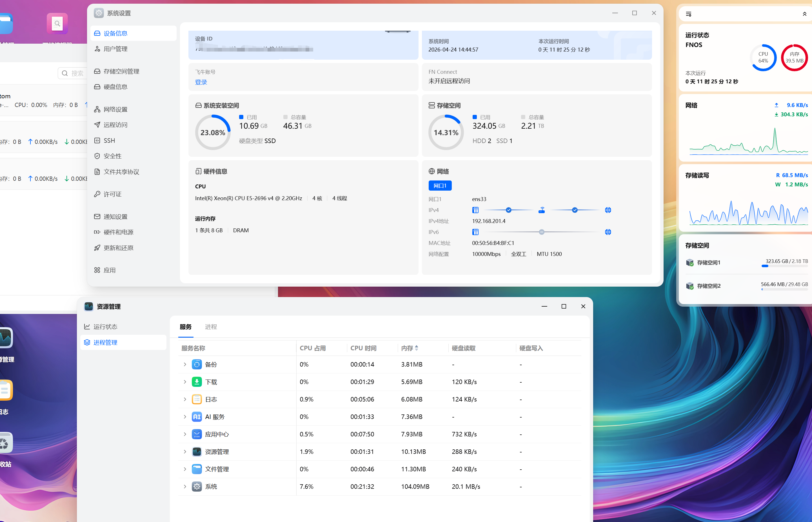Click the widget panel menu icon
The image size is (812, 522).
688,14
